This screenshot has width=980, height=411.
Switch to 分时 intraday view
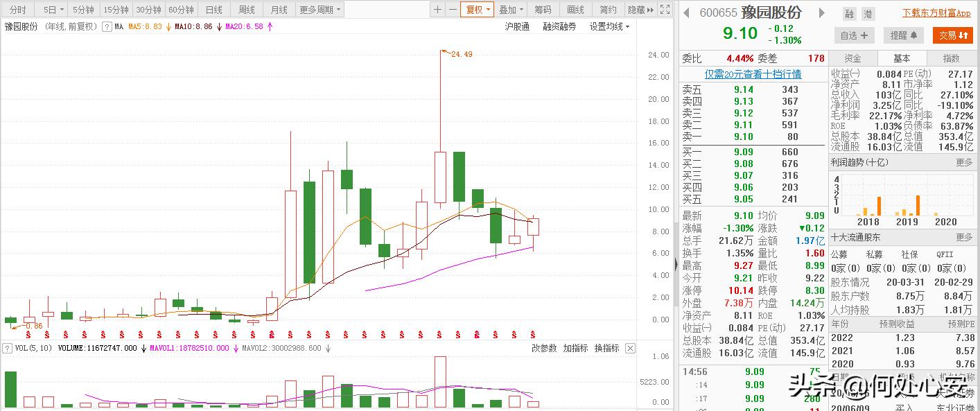17,10
